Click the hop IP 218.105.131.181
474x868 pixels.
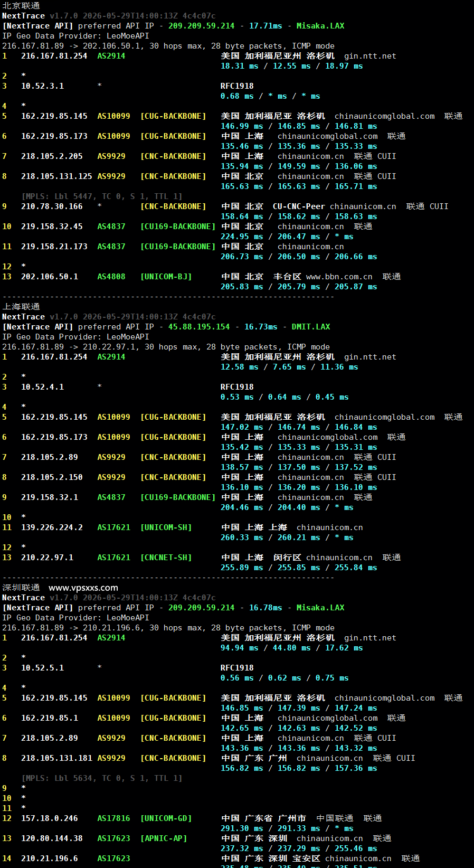[x=56, y=758]
